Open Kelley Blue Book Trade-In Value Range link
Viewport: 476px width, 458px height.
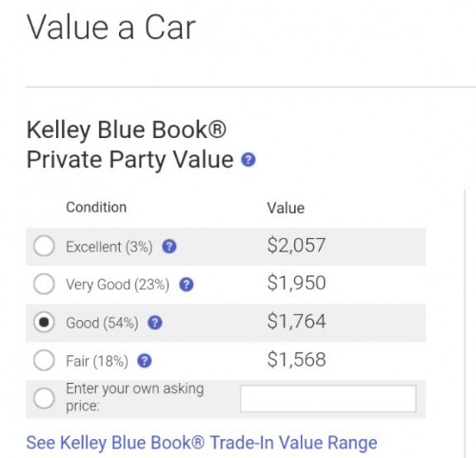(202, 443)
